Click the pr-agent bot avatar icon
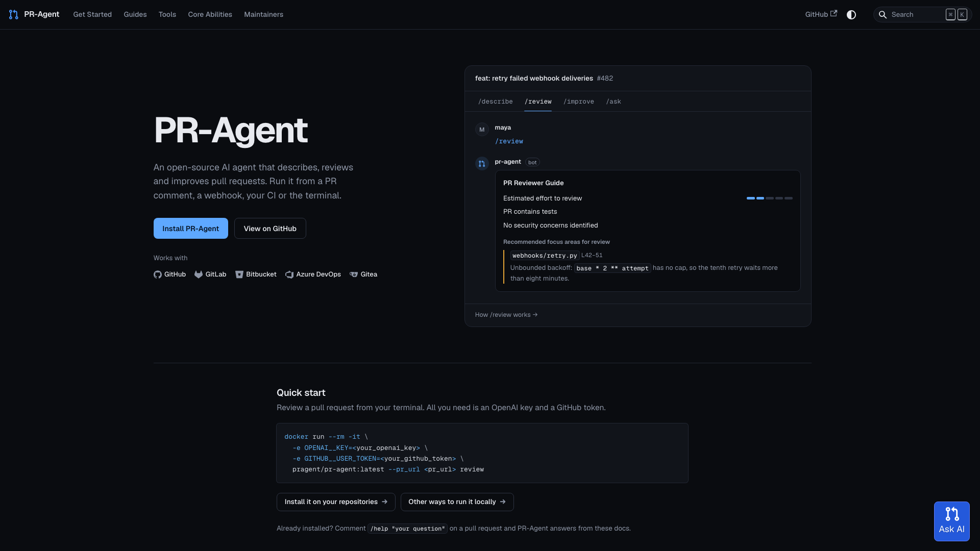This screenshot has height=551, width=980. [482, 164]
